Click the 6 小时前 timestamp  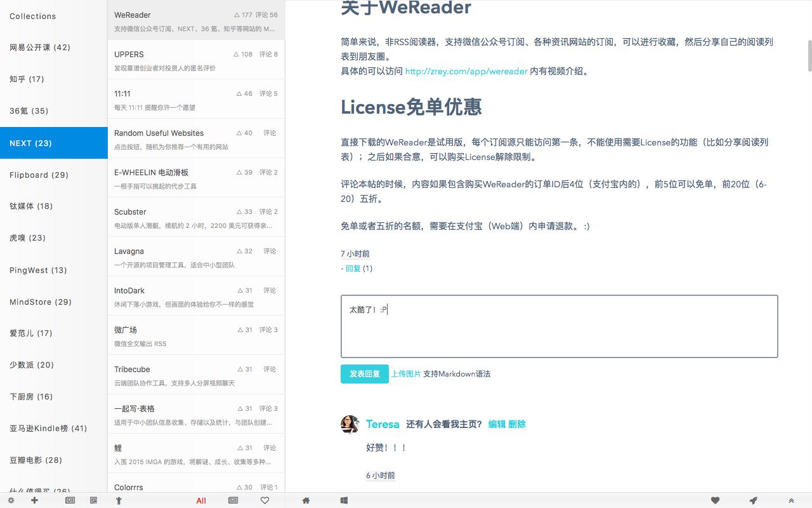click(x=381, y=476)
